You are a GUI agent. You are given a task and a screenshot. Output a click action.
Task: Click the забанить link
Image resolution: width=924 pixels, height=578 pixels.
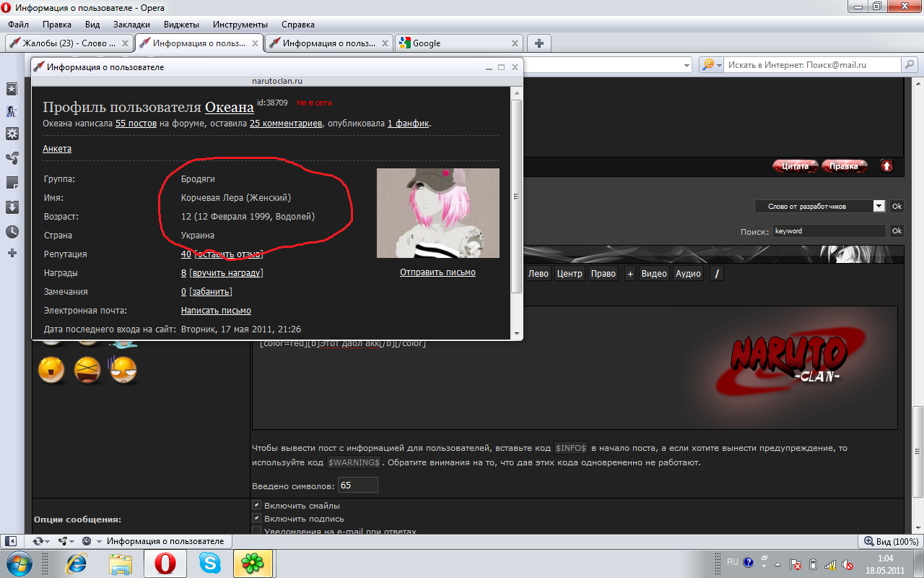[x=211, y=292]
